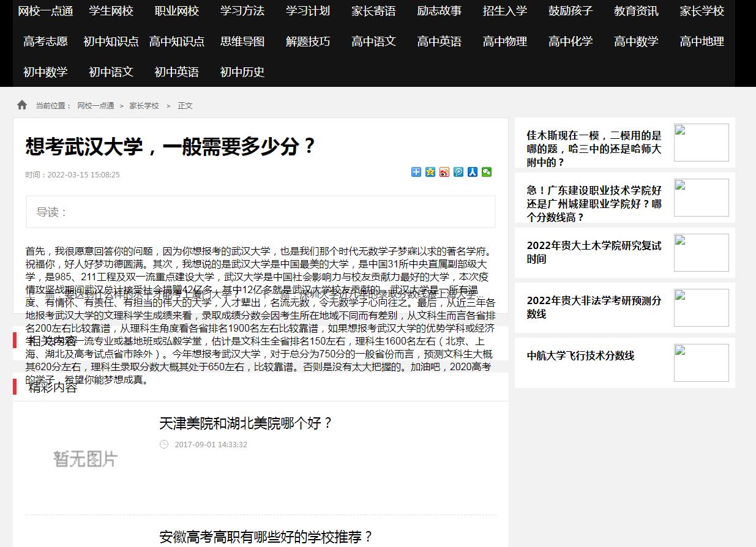756x547 pixels.
Task: Share the article to Sina Weibo
Action: 444,172
